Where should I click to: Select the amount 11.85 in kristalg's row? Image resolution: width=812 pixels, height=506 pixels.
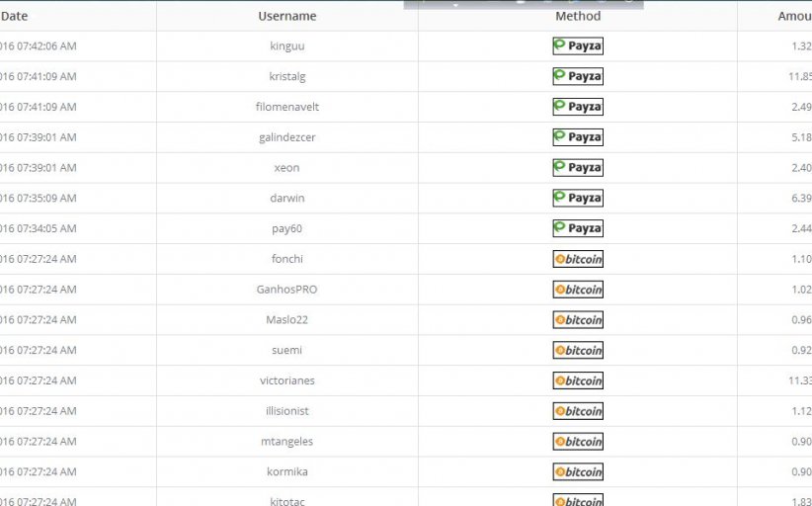(800, 76)
